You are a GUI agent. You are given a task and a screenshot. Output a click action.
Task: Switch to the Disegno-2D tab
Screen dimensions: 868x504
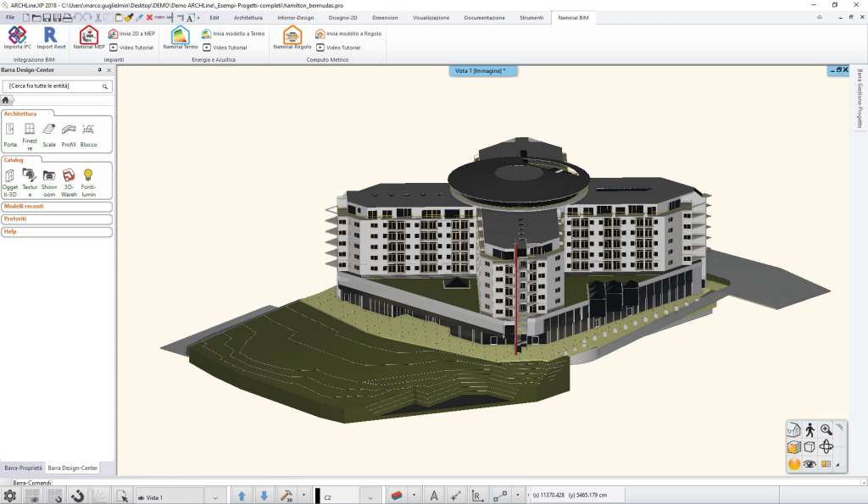(342, 18)
